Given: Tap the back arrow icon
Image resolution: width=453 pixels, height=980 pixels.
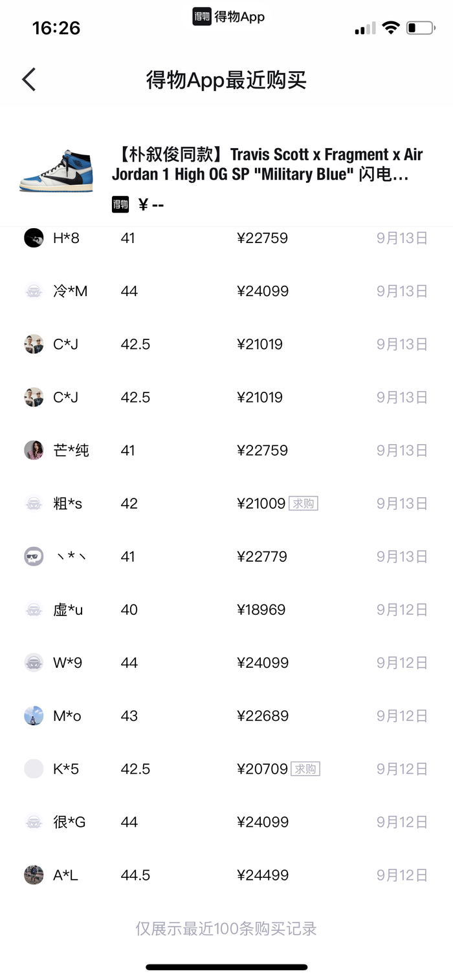Looking at the screenshot, I should 29,80.
